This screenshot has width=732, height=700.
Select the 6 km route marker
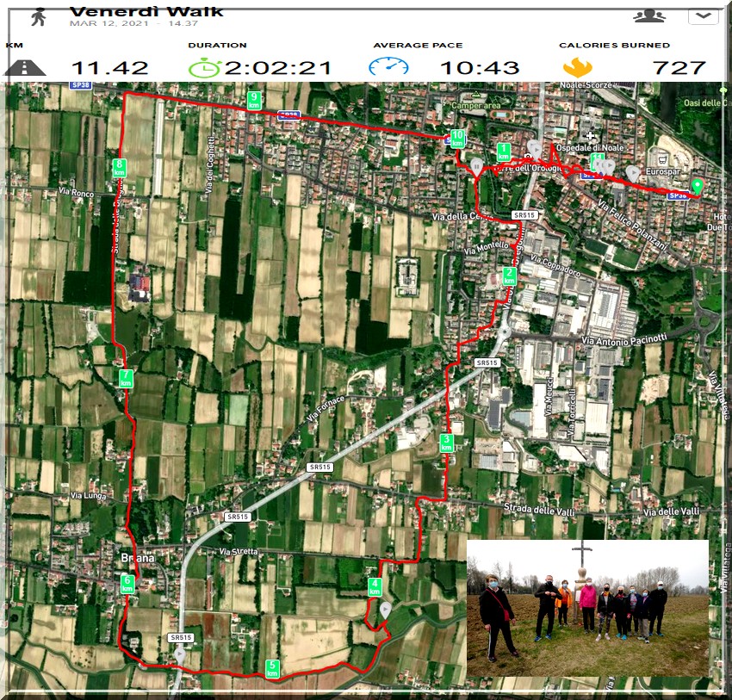click(x=127, y=584)
